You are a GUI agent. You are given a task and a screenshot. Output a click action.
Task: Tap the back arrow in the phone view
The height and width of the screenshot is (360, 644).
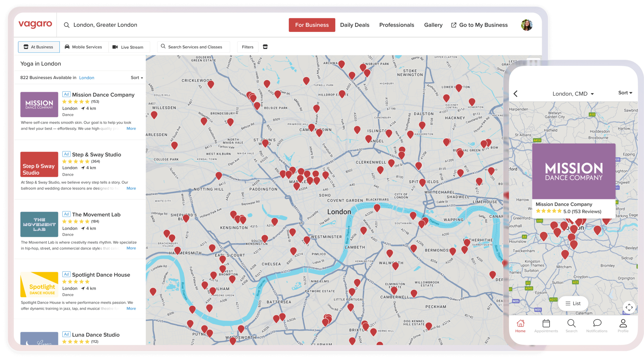[516, 94]
